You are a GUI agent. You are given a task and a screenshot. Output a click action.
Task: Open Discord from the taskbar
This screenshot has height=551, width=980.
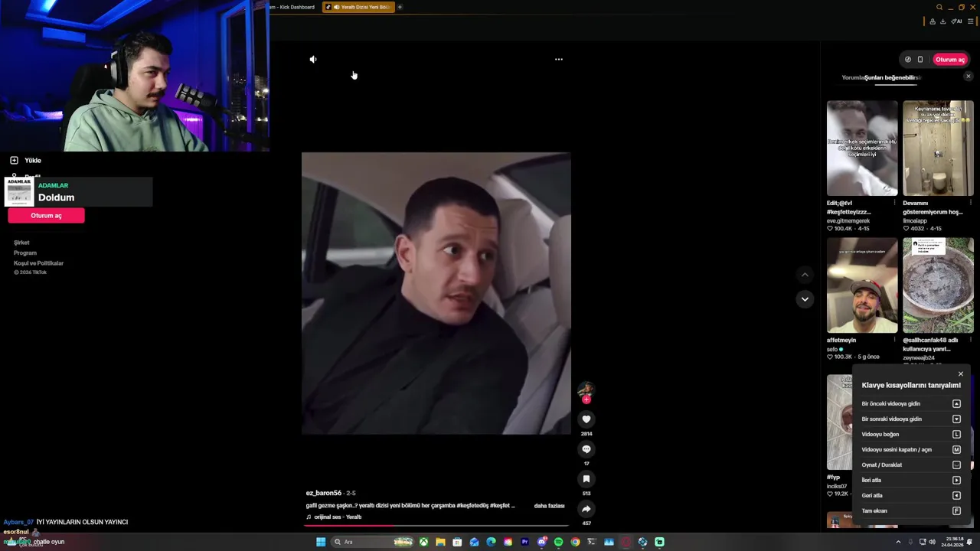(541, 542)
